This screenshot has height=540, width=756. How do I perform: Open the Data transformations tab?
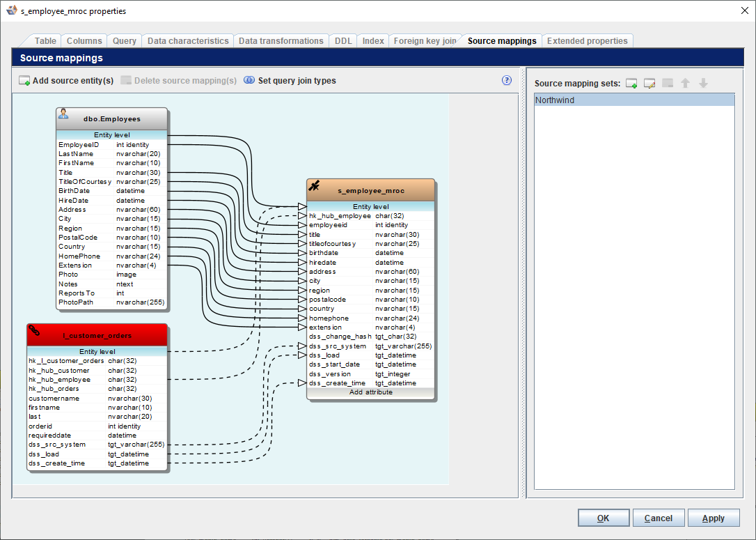pos(281,41)
